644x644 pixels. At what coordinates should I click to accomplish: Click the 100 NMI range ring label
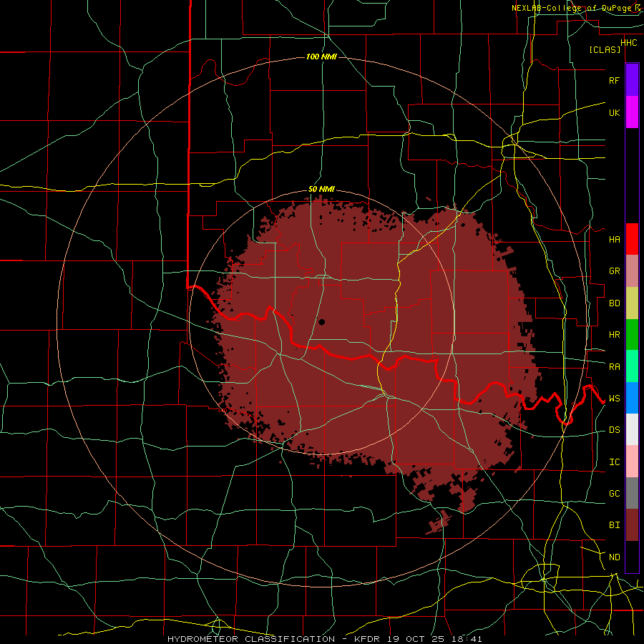pyautogui.click(x=321, y=57)
